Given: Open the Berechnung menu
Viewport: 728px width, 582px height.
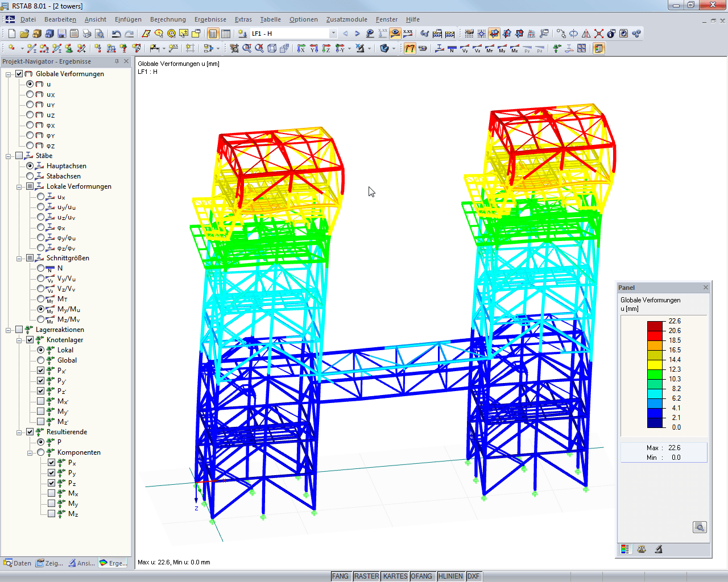Looking at the screenshot, I should [168, 19].
